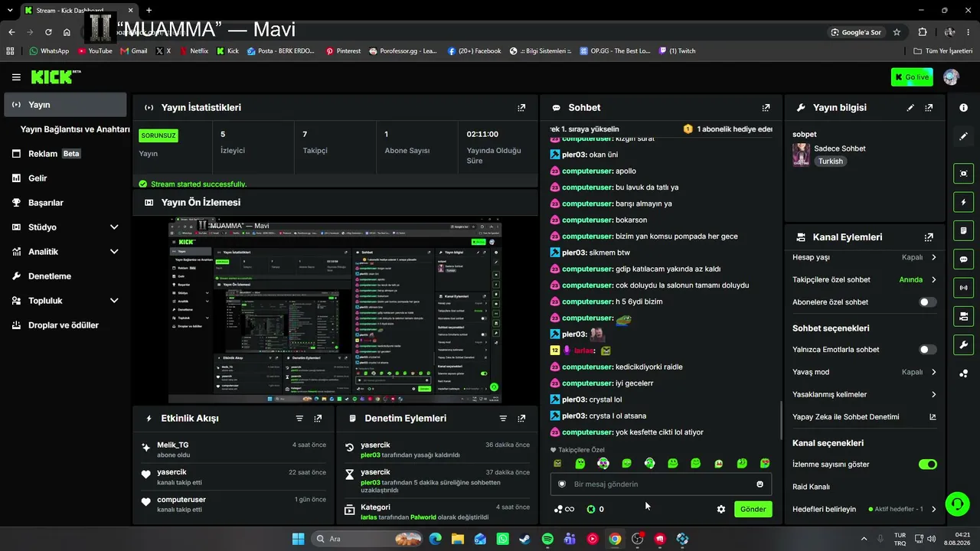Toggle the broadcast signal widget icon

click(x=964, y=288)
